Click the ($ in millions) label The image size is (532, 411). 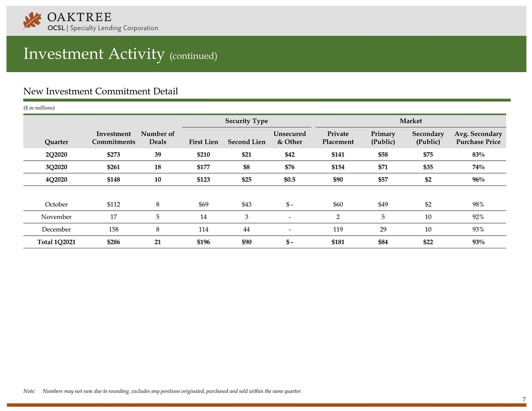39,108
